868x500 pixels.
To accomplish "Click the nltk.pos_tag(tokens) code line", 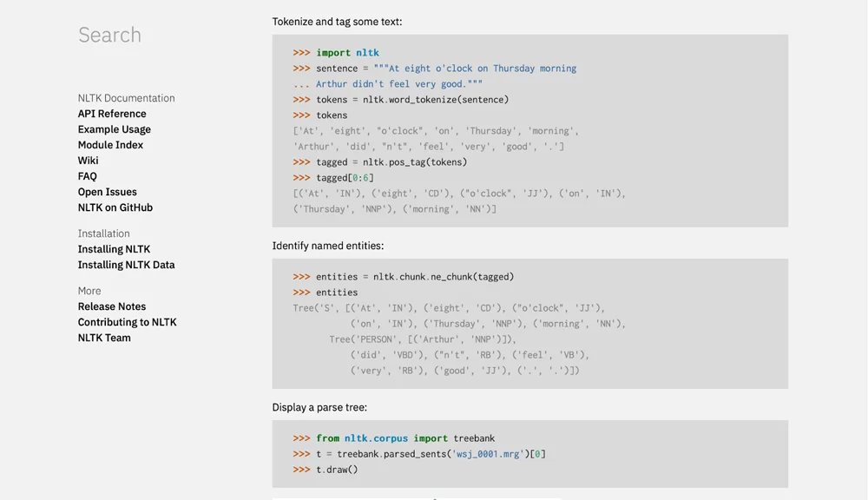I will 380,162.
